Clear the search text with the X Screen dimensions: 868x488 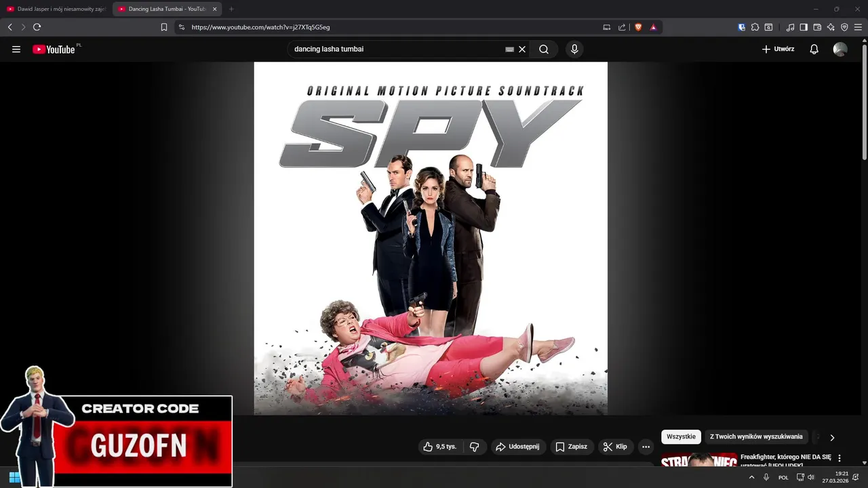pos(522,49)
